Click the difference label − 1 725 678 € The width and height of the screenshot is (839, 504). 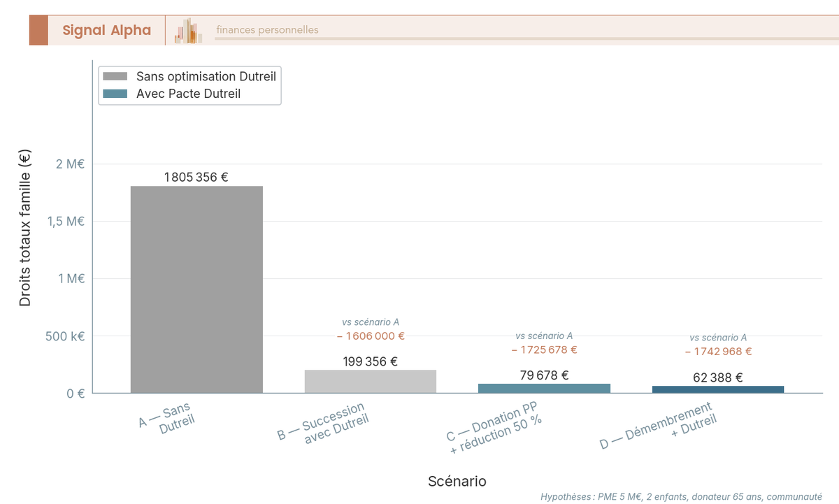pyautogui.click(x=544, y=350)
